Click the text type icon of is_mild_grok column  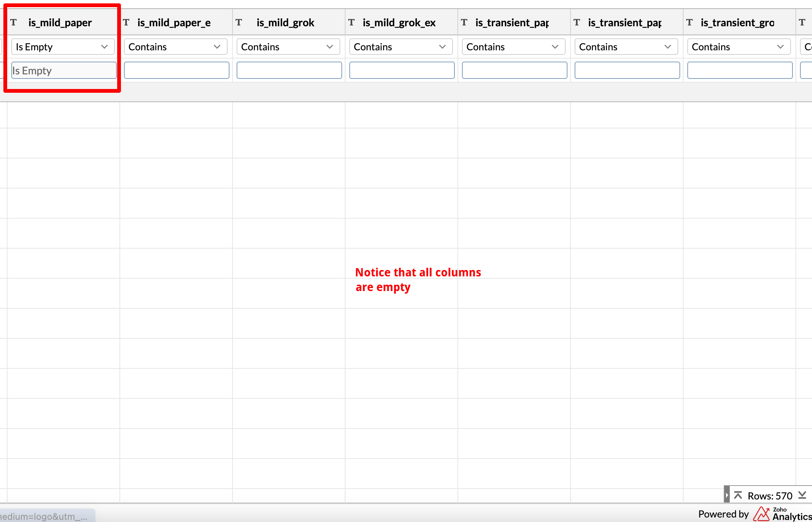(239, 23)
